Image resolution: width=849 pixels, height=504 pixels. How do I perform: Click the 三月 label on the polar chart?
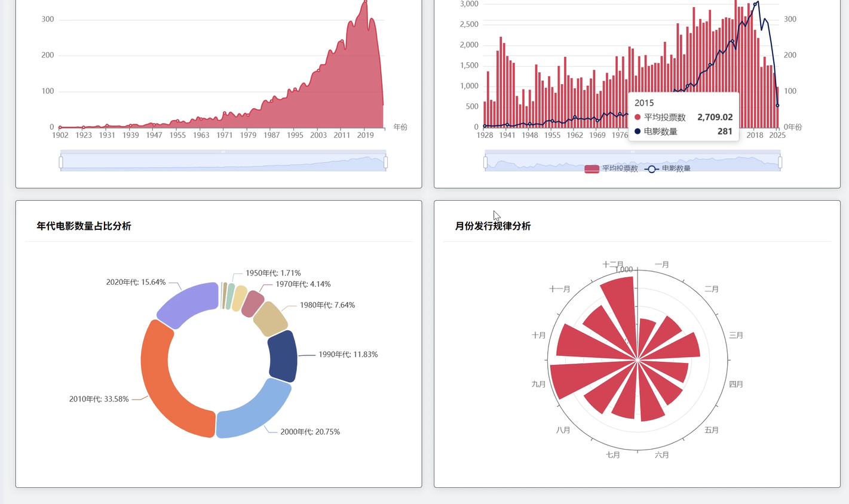(x=736, y=336)
